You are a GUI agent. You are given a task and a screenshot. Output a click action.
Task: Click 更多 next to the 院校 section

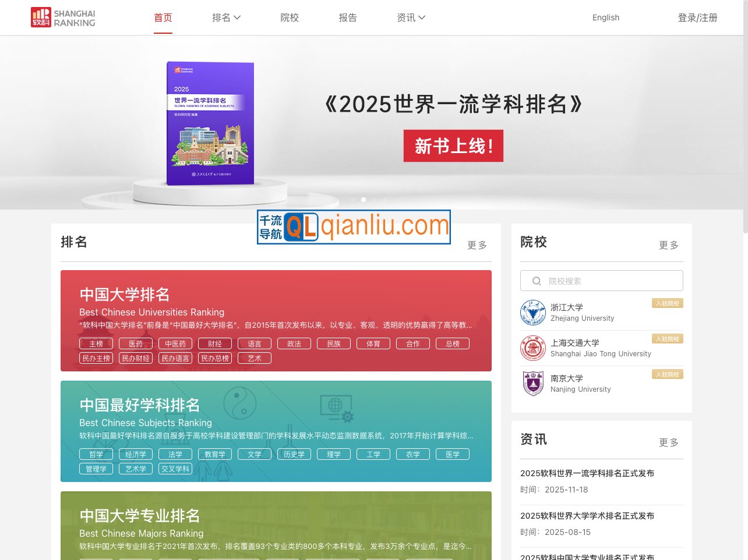[x=668, y=245]
